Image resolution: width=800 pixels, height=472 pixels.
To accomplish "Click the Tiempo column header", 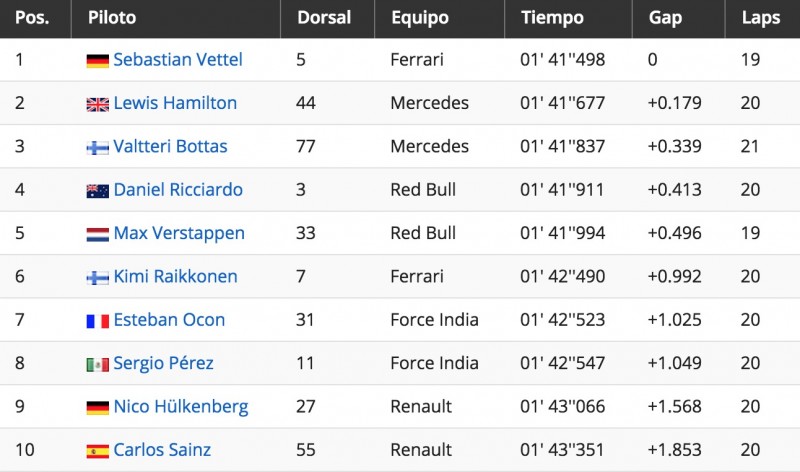I will 547,18.
